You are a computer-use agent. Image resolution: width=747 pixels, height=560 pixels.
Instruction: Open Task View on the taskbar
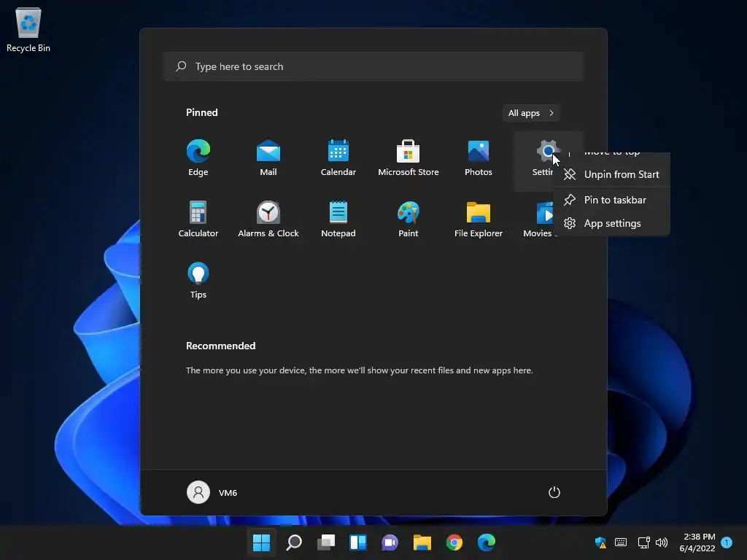tap(326, 542)
